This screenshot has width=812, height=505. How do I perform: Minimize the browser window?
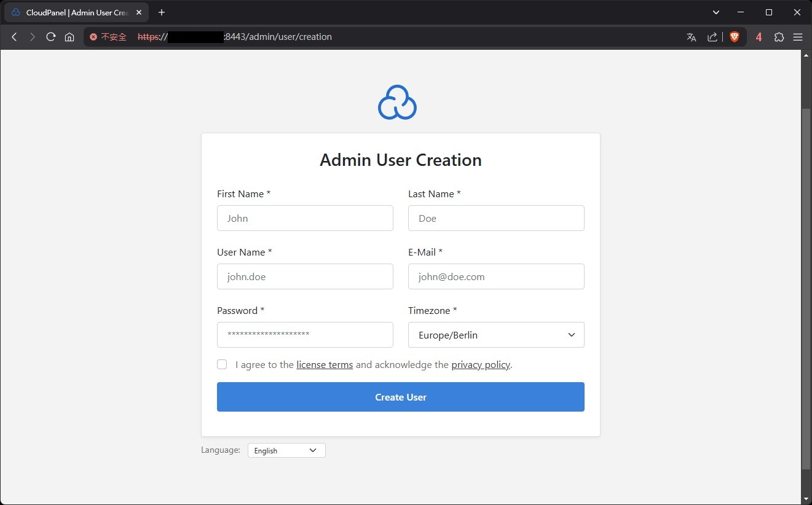point(741,12)
